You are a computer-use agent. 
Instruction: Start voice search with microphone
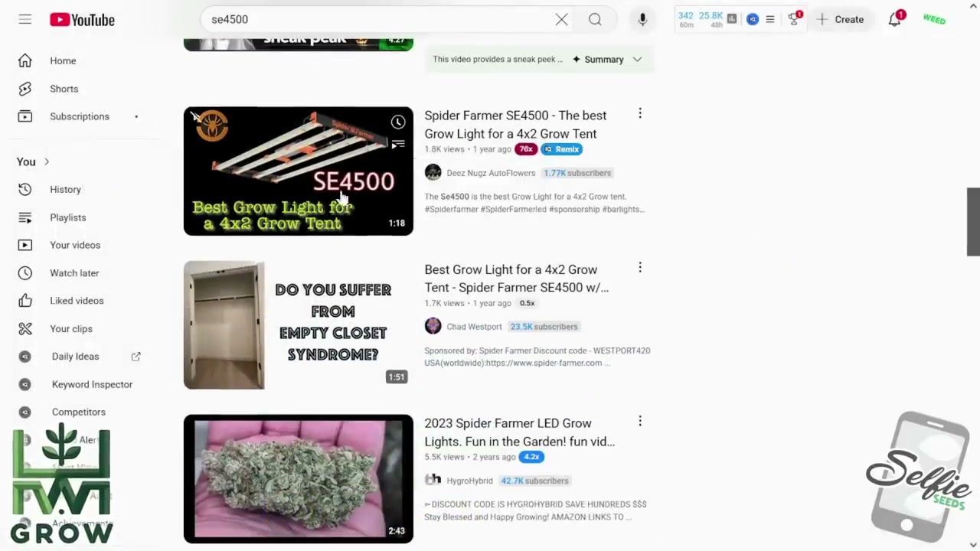point(642,20)
